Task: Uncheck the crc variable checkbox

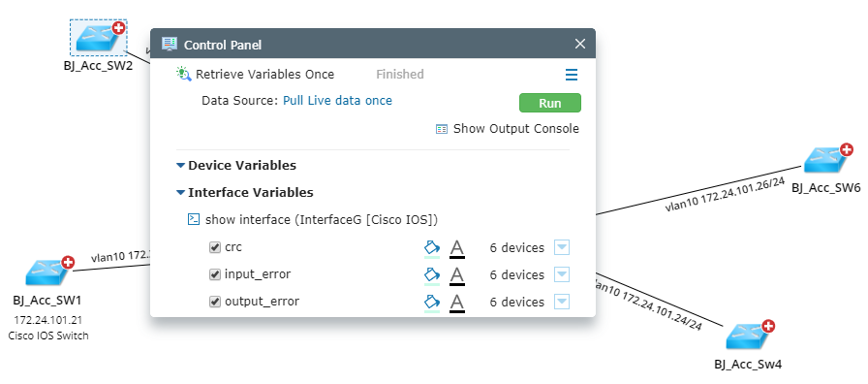Action: pyautogui.click(x=215, y=247)
